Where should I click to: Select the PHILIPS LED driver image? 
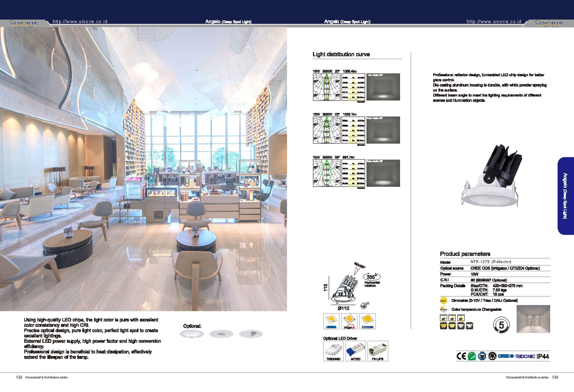tap(378, 351)
